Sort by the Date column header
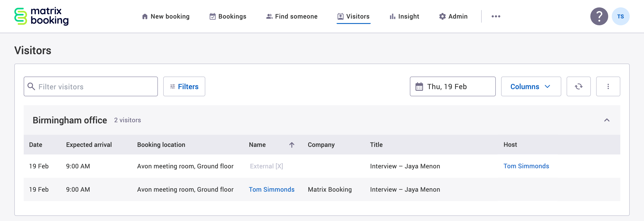Viewport: 644px width, 221px height. pyautogui.click(x=36, y=145)
